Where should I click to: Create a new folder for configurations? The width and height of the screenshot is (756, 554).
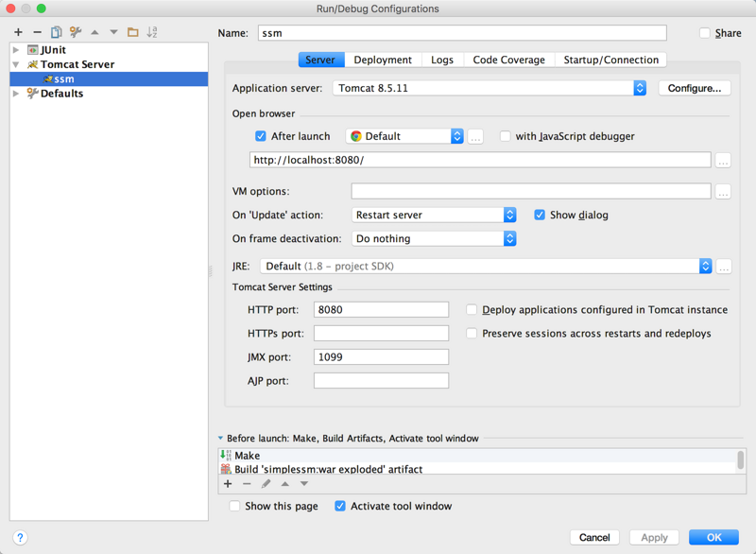tap(133, 32)
